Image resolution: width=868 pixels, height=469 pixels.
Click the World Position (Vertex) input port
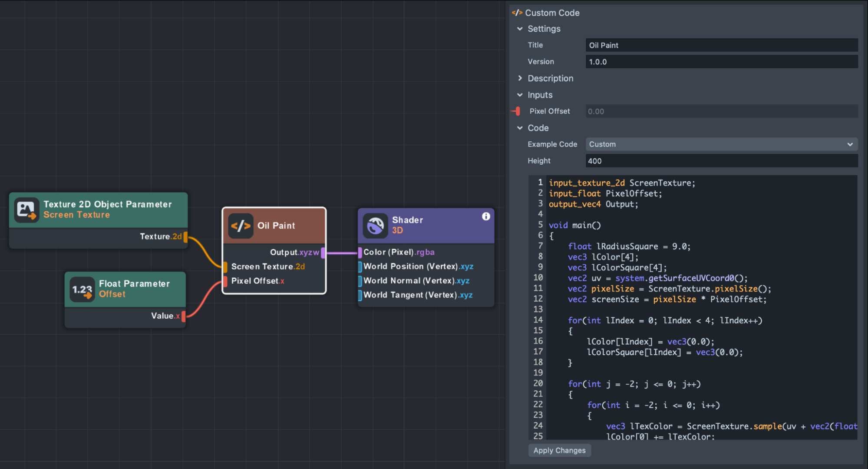click(x=360, y=267)
